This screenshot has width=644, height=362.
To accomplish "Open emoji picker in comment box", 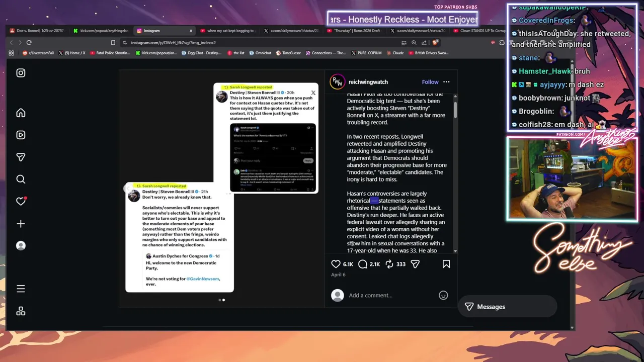I will tap(443, 295).
